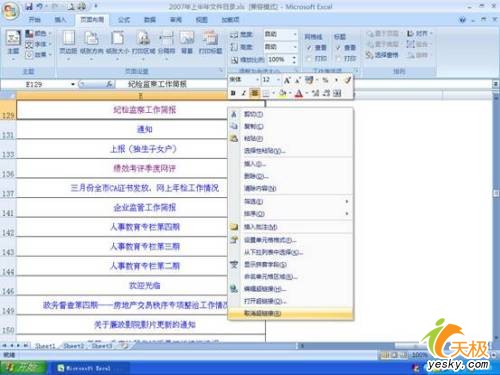The height and width of the screenshot is (375, 500).
Task: Open the round Office button
Action: point(10,11)
